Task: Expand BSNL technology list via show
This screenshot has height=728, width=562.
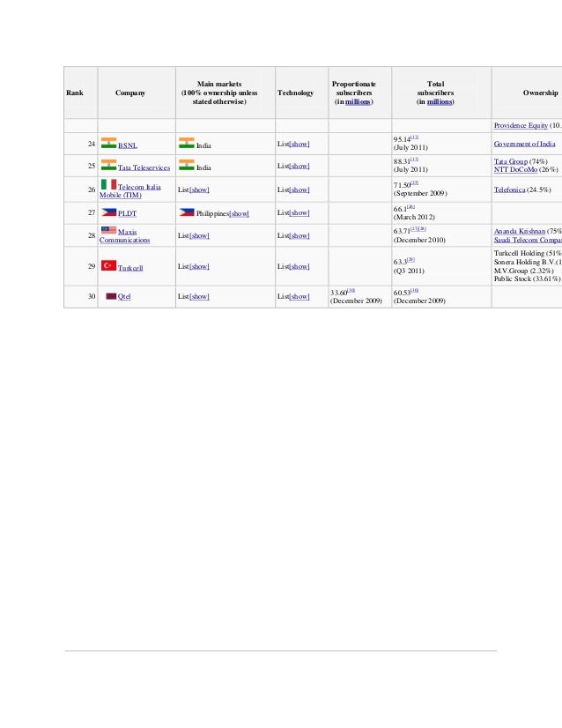Action: (299, 144)
